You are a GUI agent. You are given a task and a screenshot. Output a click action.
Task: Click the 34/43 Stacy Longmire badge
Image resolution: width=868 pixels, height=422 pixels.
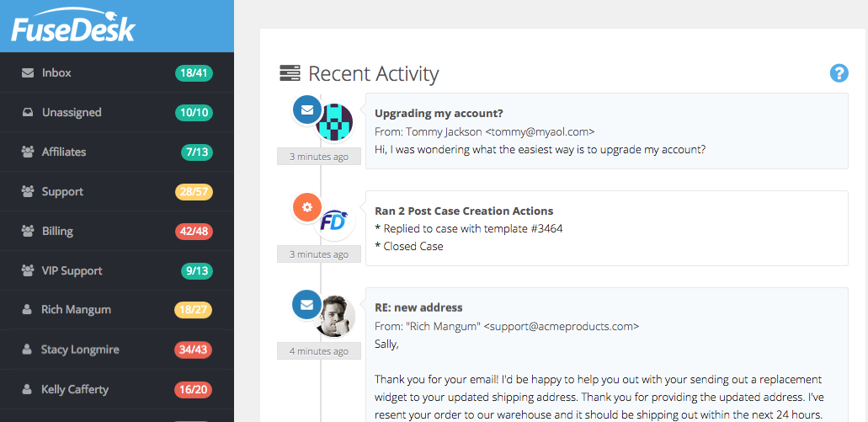coord(194,350)
